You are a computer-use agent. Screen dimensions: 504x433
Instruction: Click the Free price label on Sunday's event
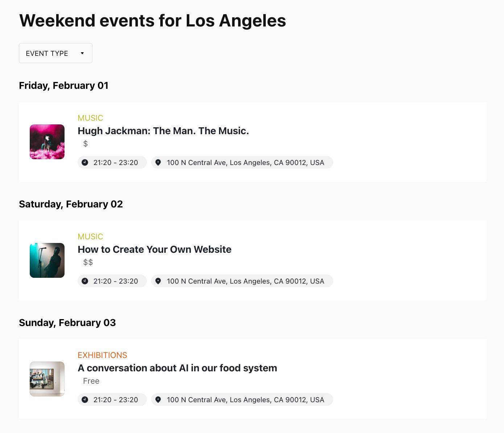pos(91,381)
